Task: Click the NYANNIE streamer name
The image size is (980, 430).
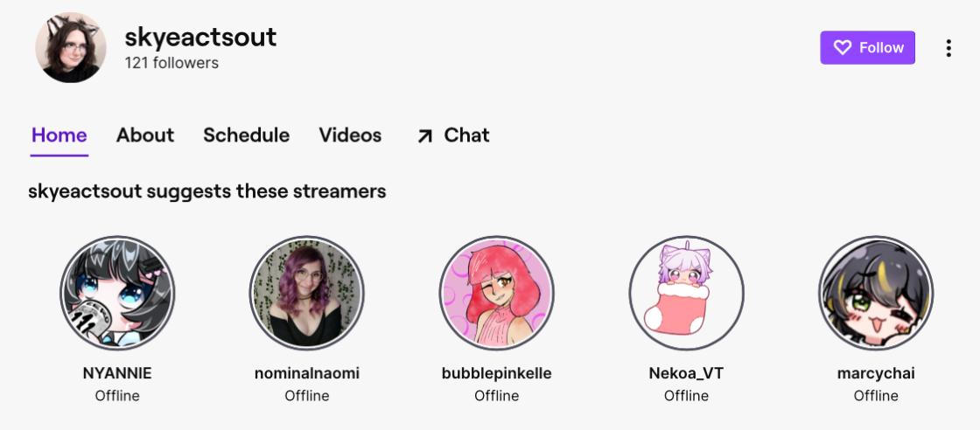Action: click(x=117, y=373)
